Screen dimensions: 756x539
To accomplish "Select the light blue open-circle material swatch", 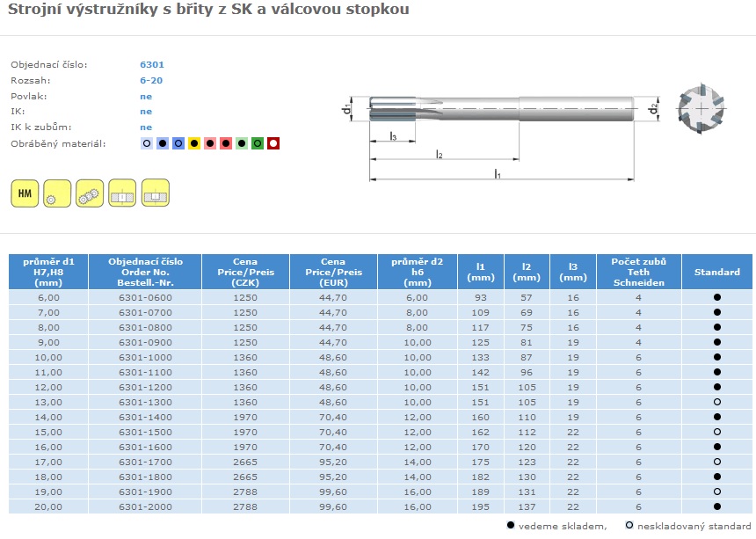I will click(x=147, y=143).
